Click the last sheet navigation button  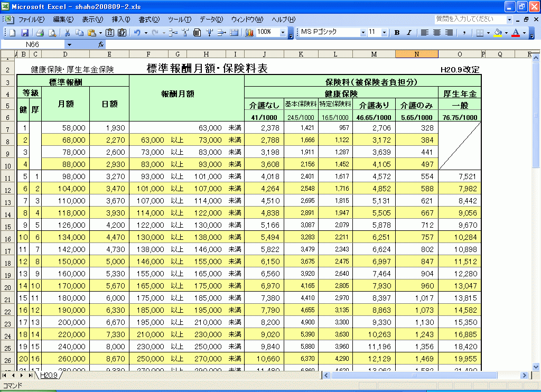click(30, 375)
